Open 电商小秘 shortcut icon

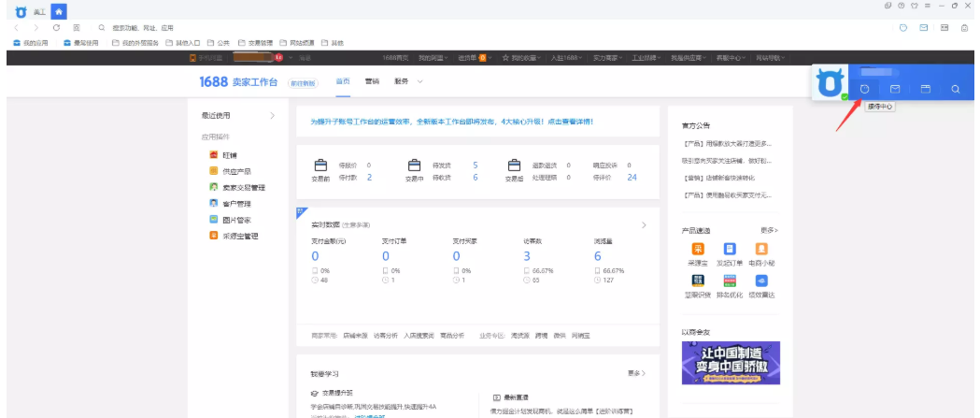coord(762,249)
